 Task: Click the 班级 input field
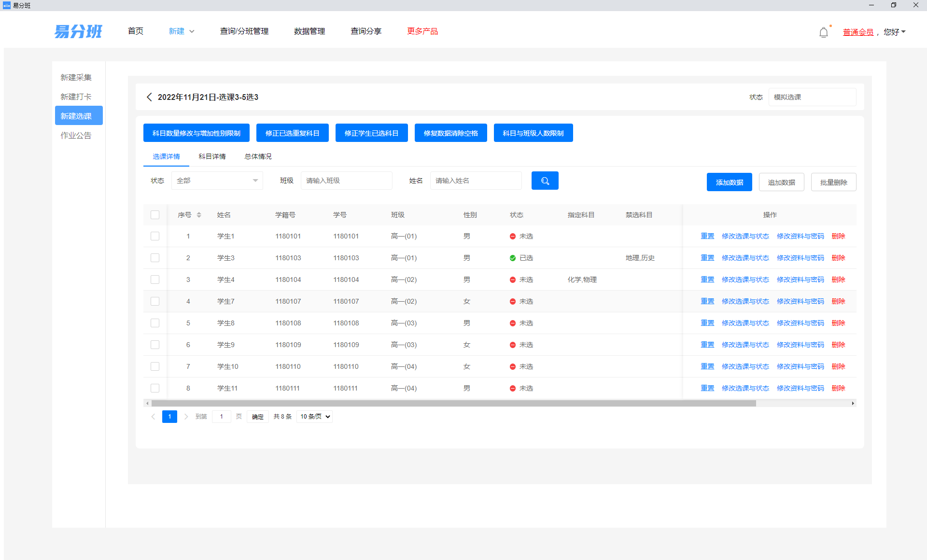coord(347,181)
